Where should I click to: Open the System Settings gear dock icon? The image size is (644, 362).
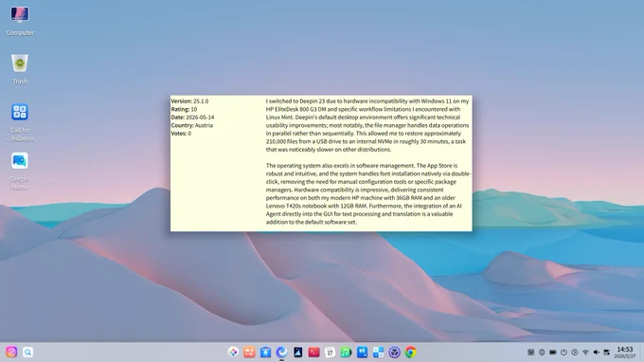(x=394, y=353)
